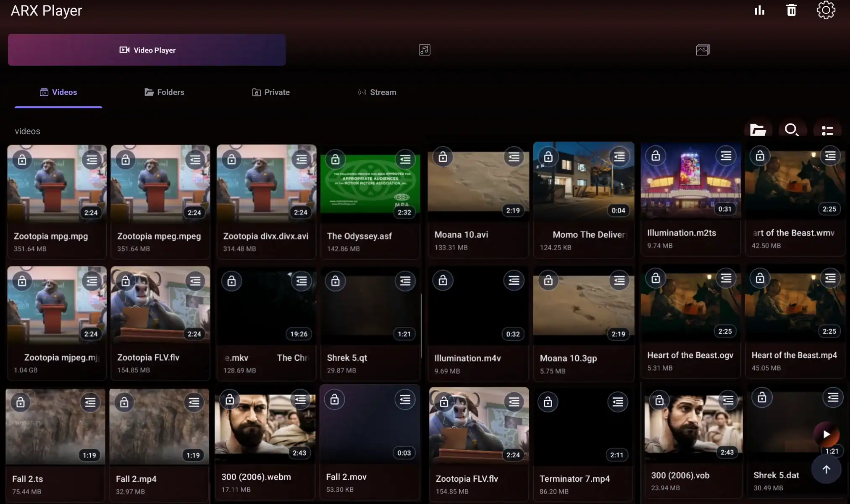Image resolution: width=850 pixels, height=504 pixels.
Task: Select Fall 2.mov title
Action: (x=346, y=477)
